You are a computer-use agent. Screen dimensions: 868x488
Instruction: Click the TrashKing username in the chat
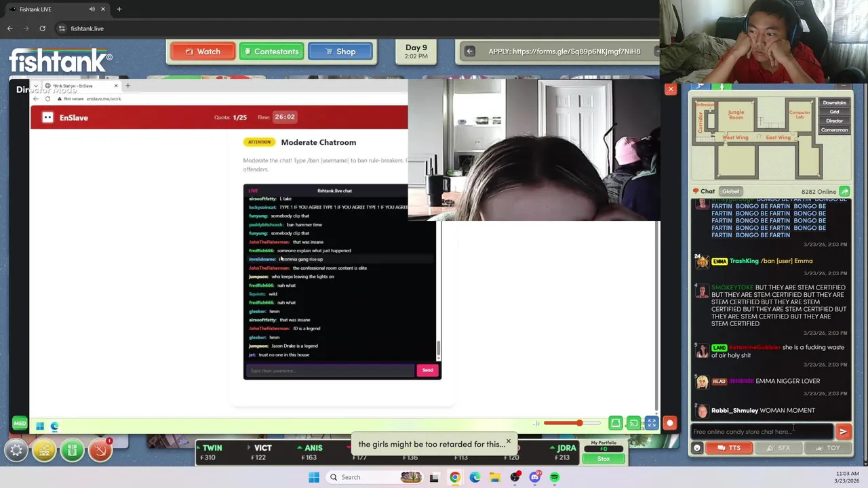click(x=744, y=261)
